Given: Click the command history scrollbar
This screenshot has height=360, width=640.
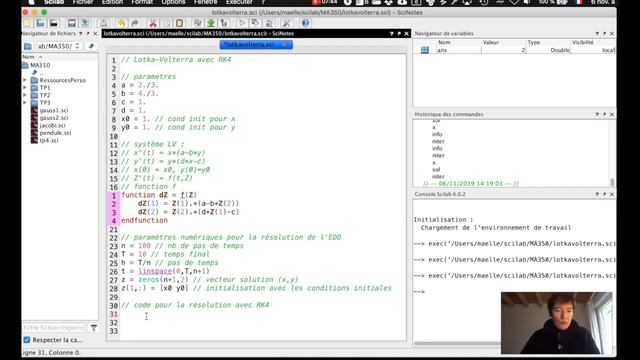Looking at the screenshot, I should (x=612, y=182).
